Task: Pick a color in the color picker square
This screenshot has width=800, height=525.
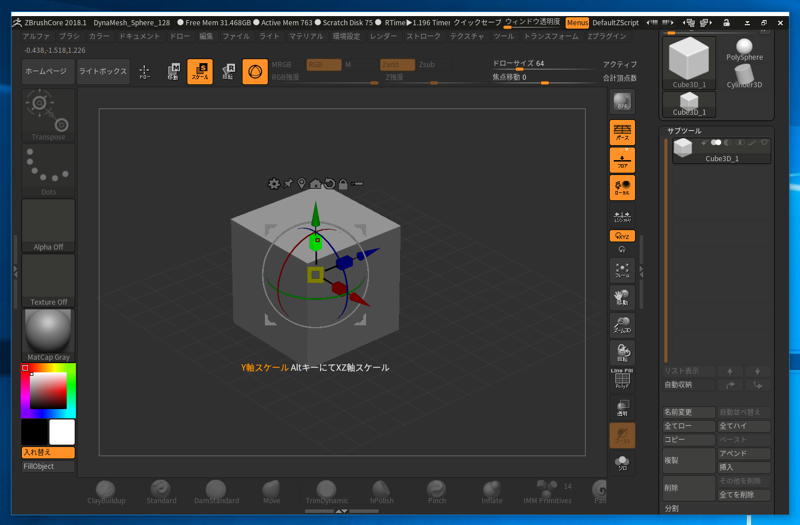Action: pos(48,391)
